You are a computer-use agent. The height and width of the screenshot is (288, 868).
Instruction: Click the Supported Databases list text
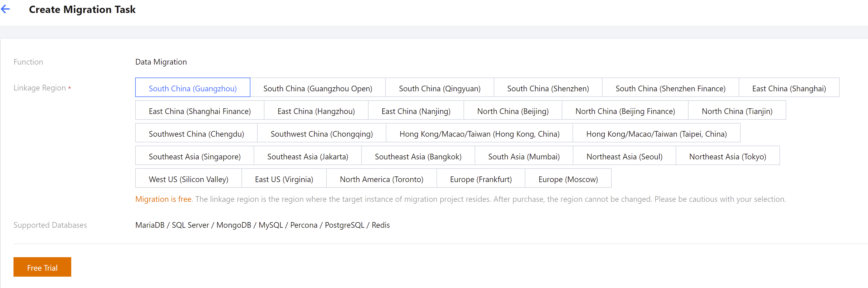[x=263, y=225]
